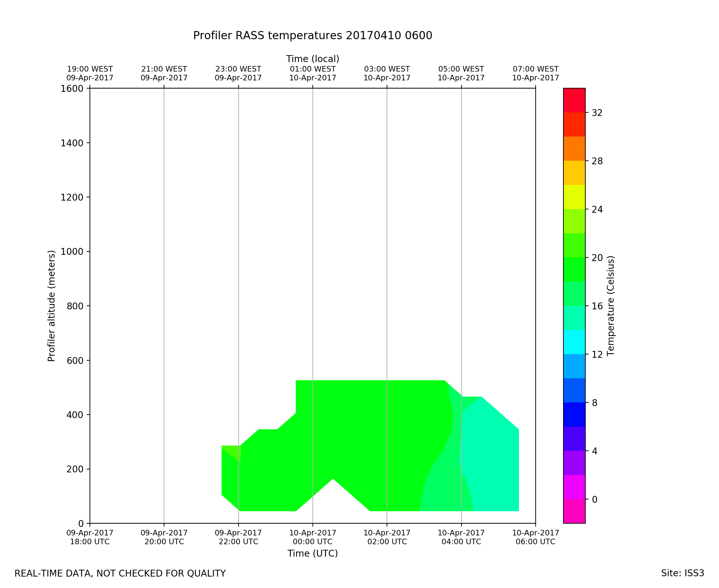Image resolution: width=719 pixels, height=588 pixels.
Task: Click the 1600 altitude tick label
Action: 72,89
